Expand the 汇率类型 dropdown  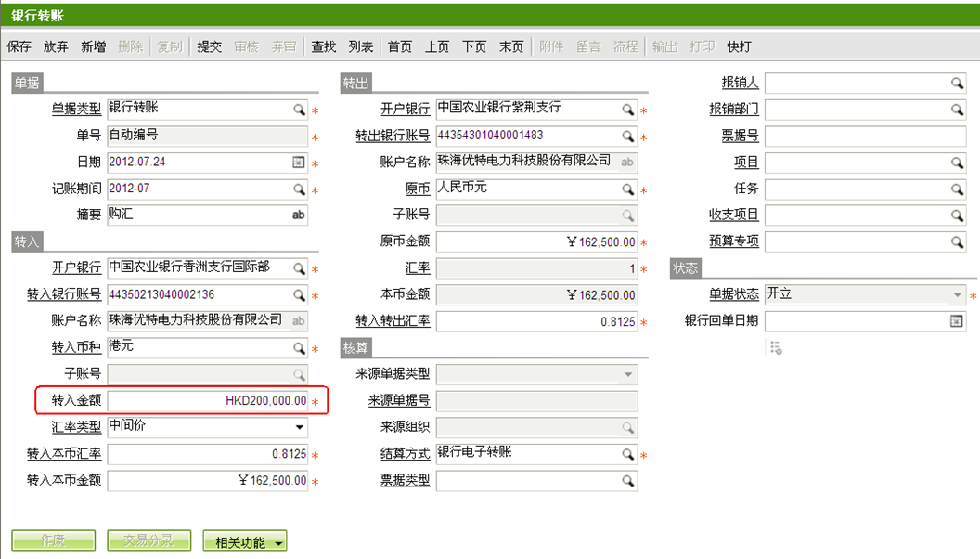299,428
